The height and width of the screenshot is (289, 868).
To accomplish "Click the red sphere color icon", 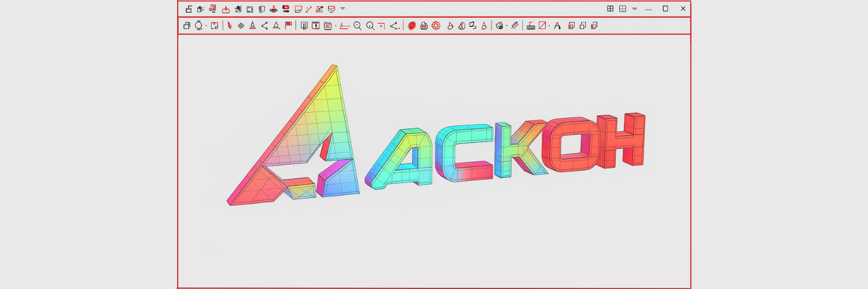I will coord(411,25).
